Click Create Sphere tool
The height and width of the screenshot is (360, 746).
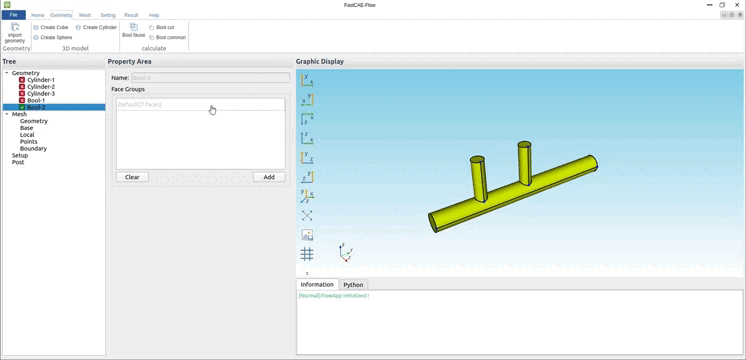(52, 38)
